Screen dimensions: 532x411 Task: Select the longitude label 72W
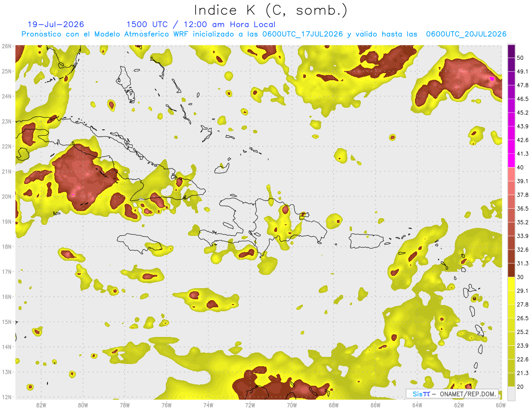(250, 405)
